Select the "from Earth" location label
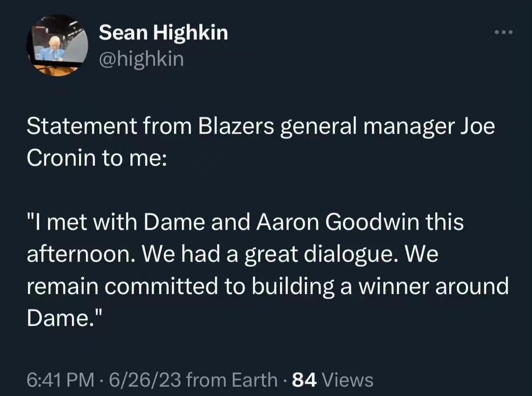Viewport: 532px width, 396px height. (232, 379)
